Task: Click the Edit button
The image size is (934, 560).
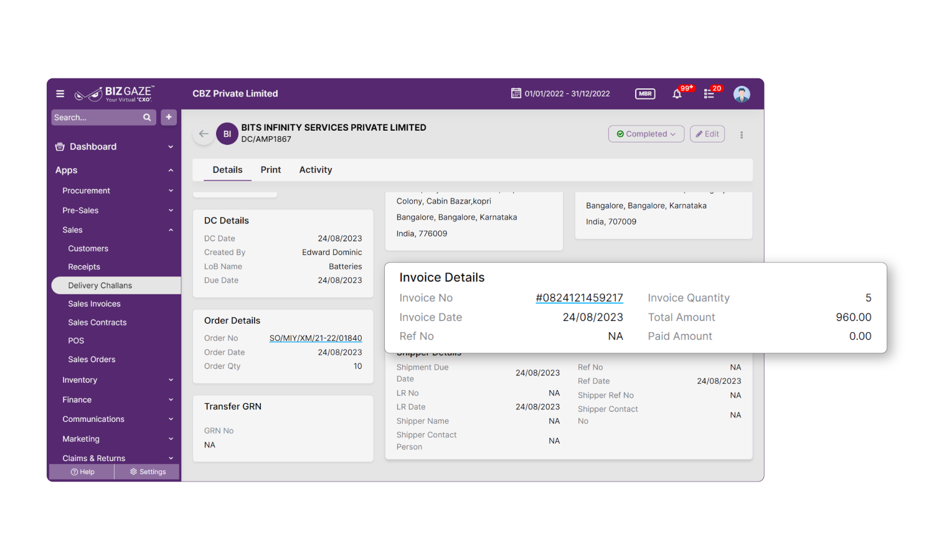Action: pyautogui.click(x=707, y=134)
